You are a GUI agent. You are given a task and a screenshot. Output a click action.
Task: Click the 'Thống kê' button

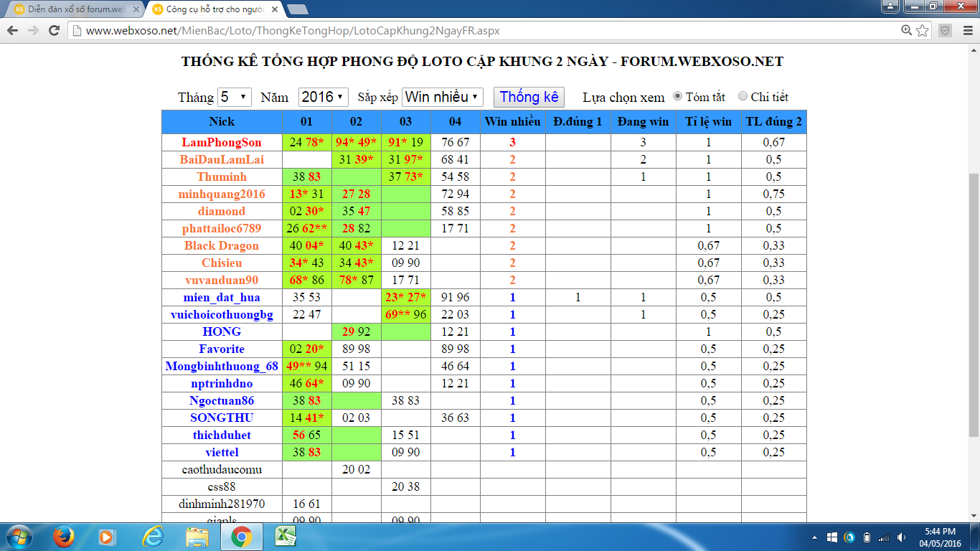point(529,97)
